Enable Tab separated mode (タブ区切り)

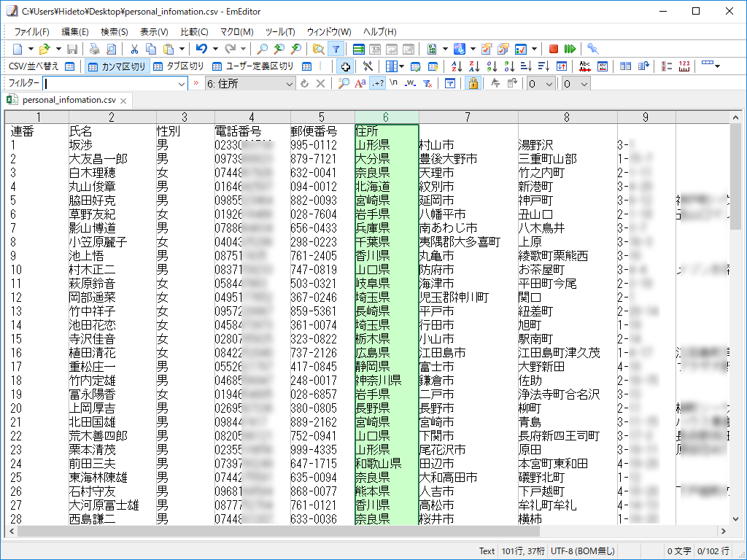tap(179, 66)
